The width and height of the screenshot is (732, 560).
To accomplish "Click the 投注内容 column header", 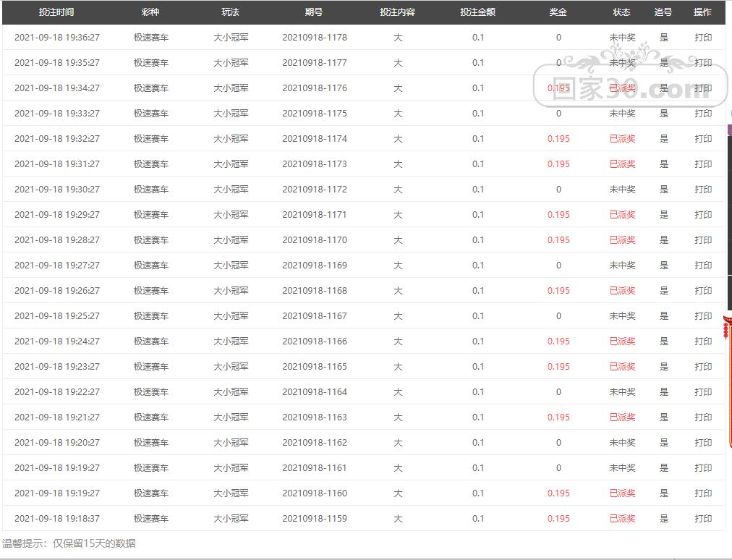I will [397, 12].
